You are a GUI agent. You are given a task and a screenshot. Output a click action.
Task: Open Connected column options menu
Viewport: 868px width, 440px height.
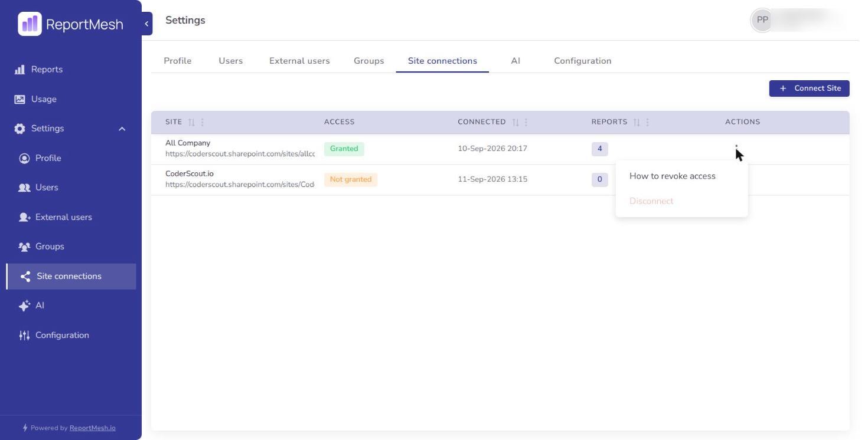[x=526, y=122]
